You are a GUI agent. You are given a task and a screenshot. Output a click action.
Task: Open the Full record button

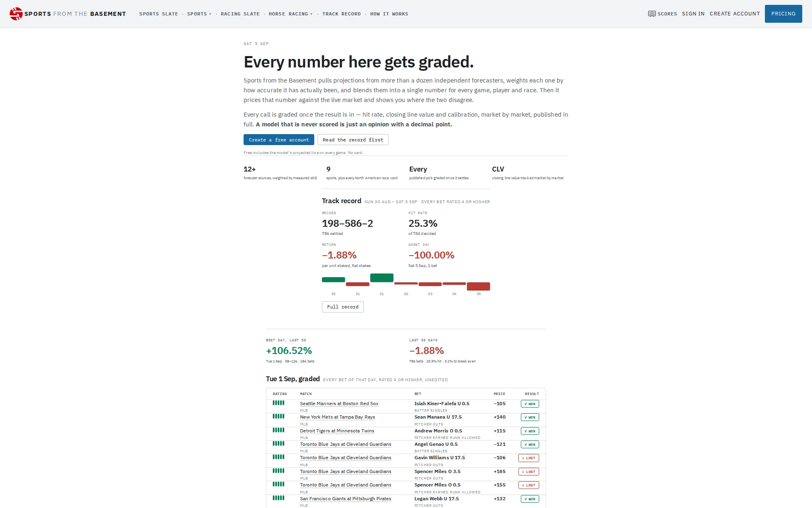[343, 307]
